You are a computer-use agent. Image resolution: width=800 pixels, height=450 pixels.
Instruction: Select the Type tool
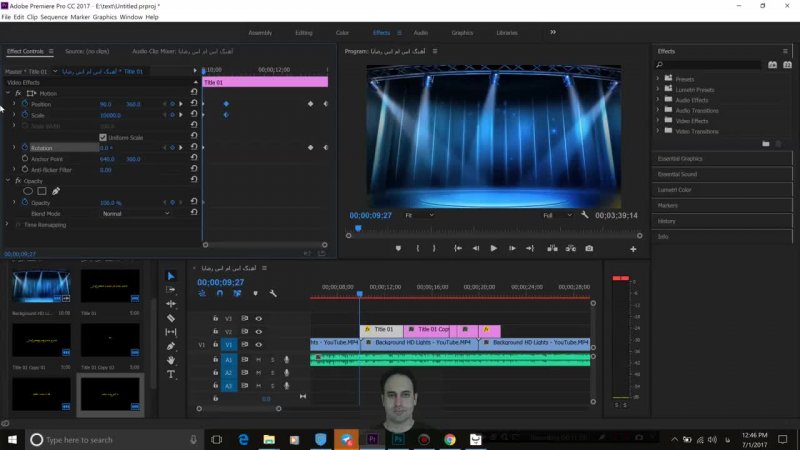coord(171,374)
